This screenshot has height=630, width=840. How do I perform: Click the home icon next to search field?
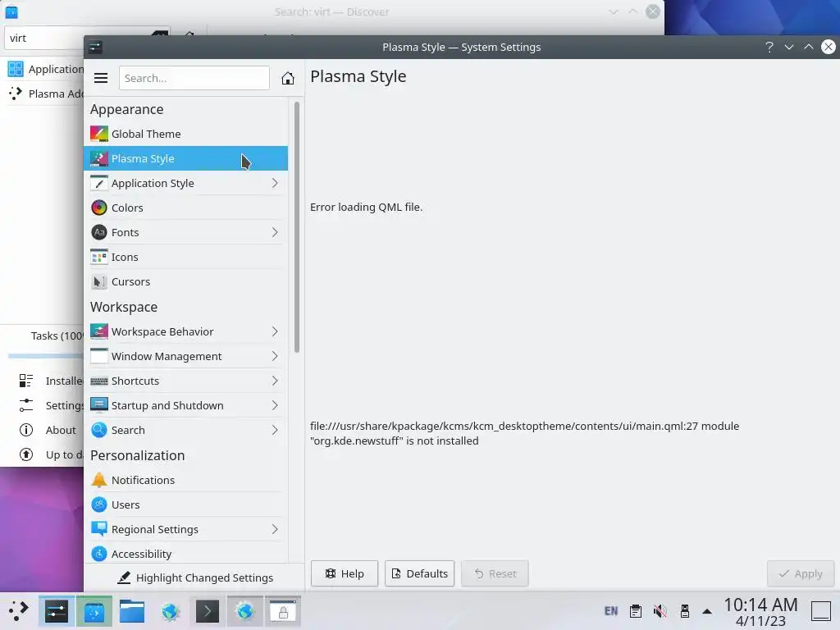[288, 78]
